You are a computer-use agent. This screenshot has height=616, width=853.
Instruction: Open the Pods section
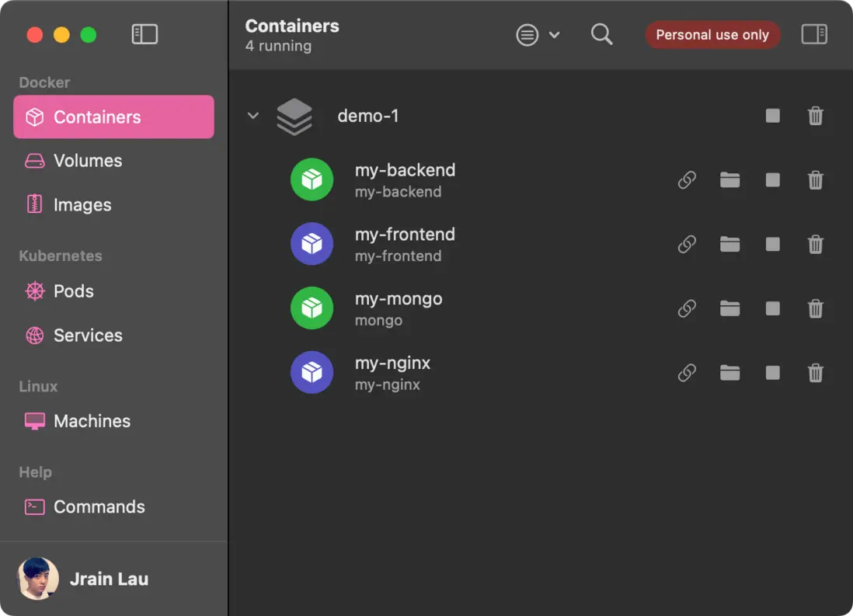coord(73,291)
